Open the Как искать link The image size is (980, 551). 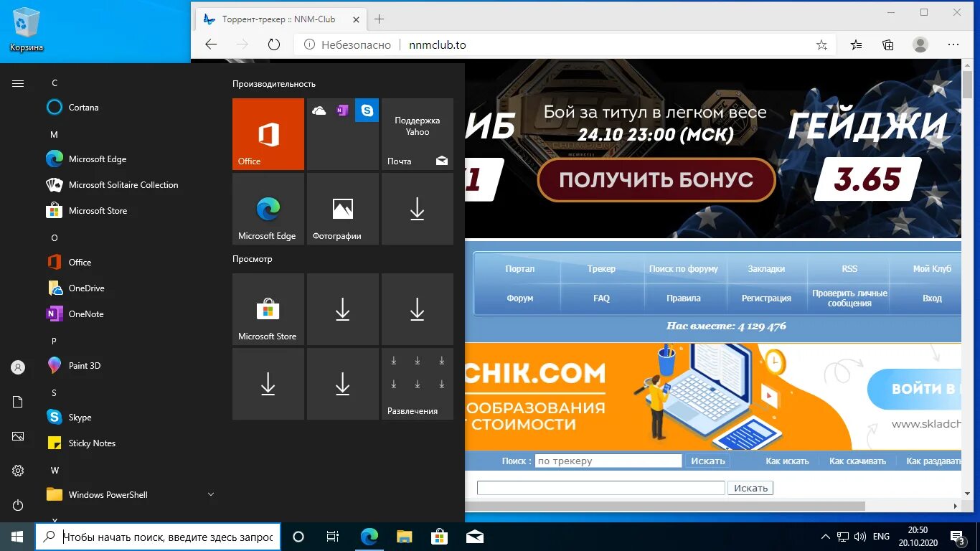[787, 461]
